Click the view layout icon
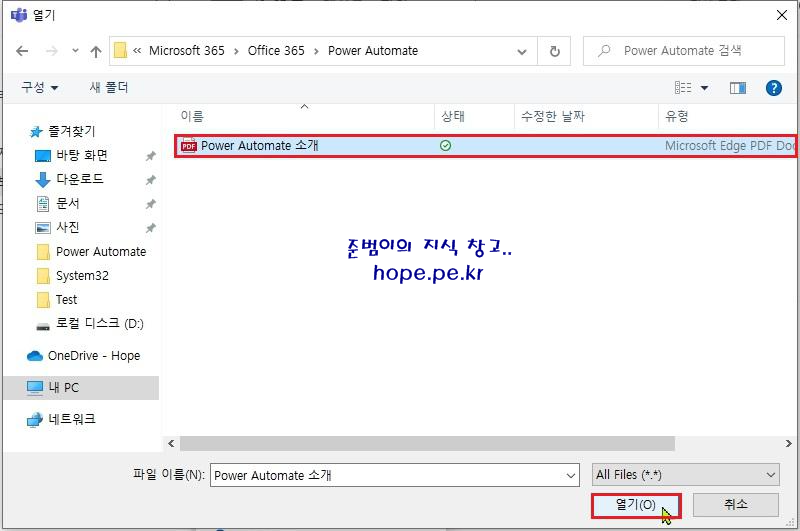 [683, 88]
